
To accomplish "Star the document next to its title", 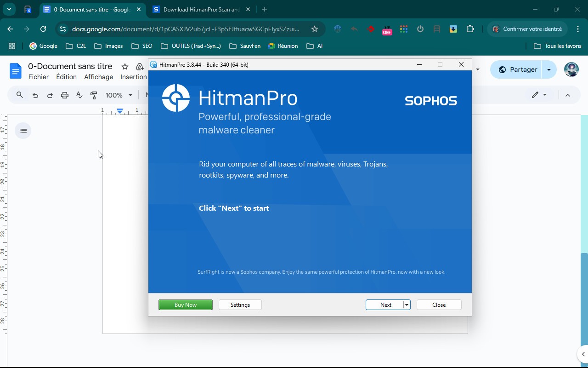I will (124, 67).
